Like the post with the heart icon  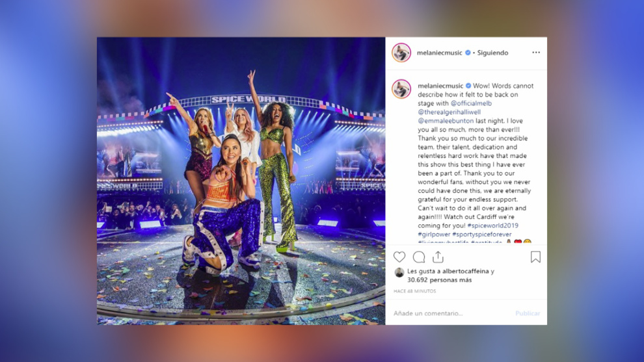399,257
